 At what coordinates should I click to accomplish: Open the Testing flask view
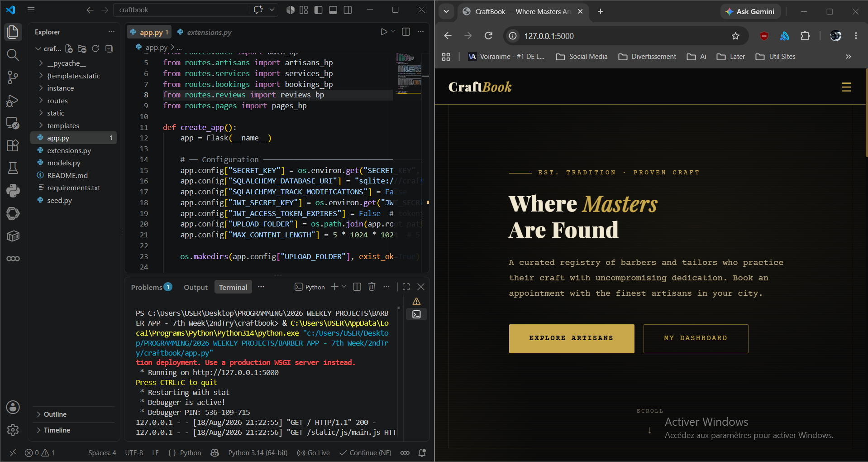tap(13, 168)
